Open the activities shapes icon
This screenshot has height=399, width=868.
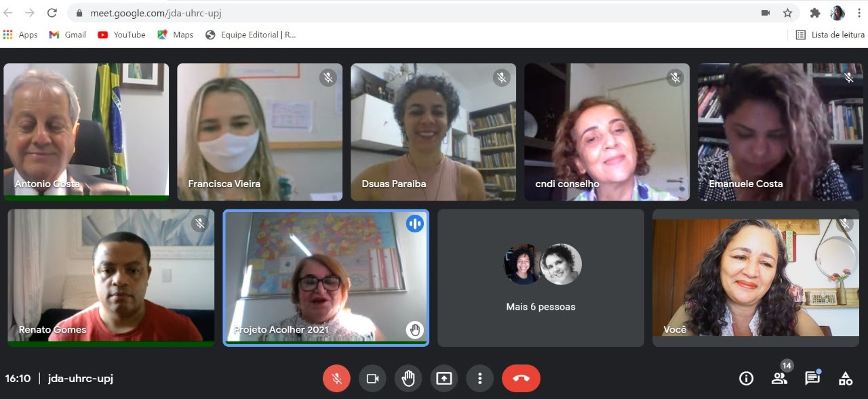tap(846, 379)
